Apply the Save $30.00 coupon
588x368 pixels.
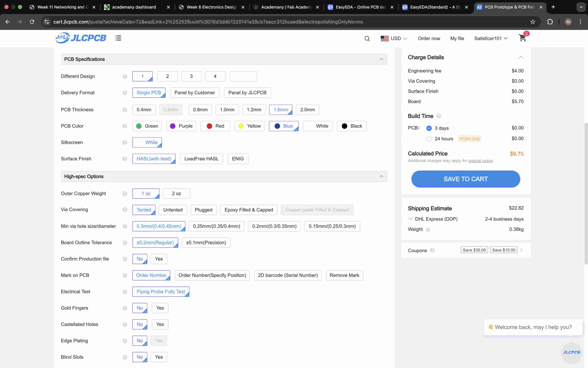(474, 250)
